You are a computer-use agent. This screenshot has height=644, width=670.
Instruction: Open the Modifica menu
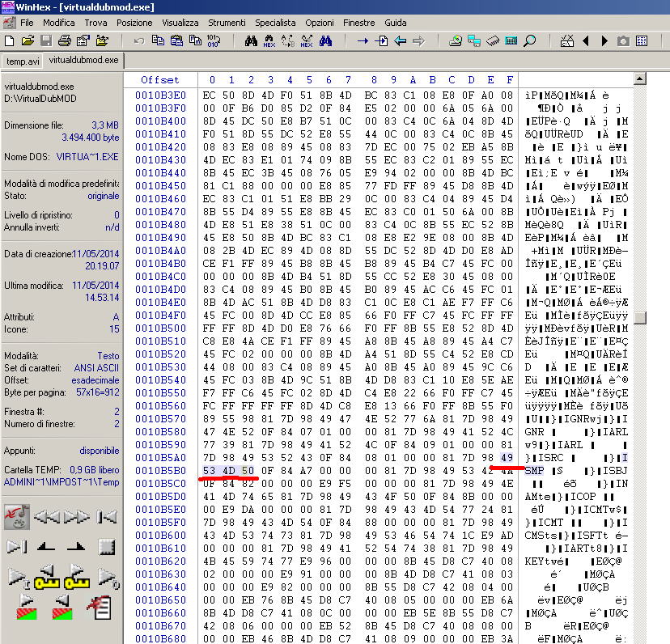point(58,23)
